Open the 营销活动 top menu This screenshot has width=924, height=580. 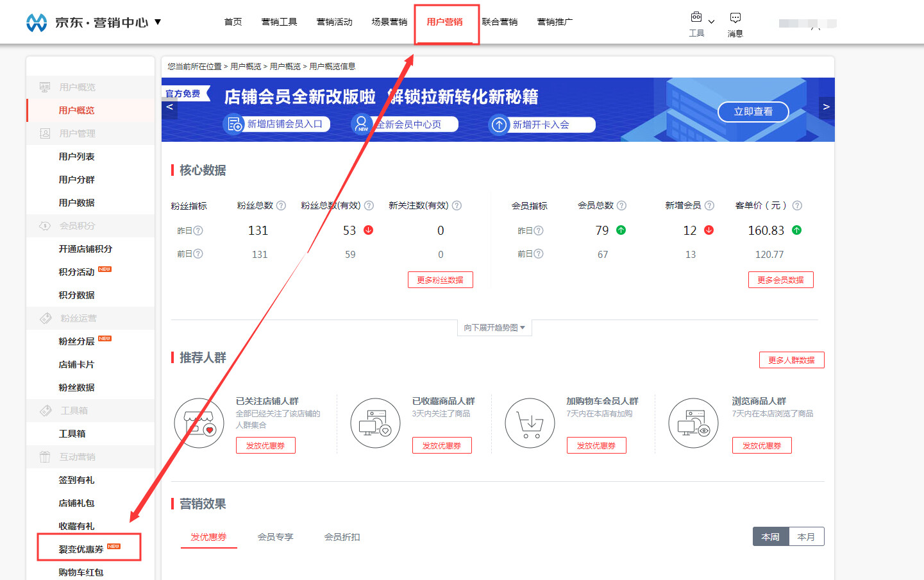click(335, 22)
